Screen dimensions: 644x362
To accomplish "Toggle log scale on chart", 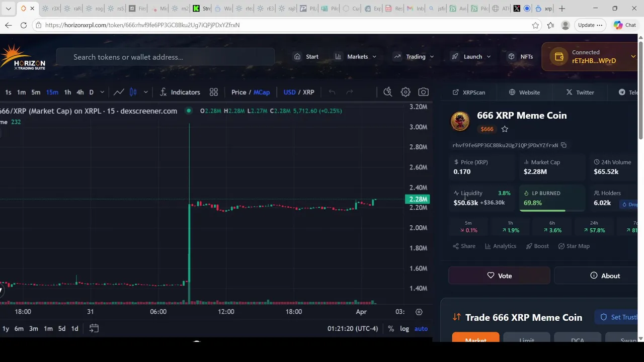I will 405,329.
